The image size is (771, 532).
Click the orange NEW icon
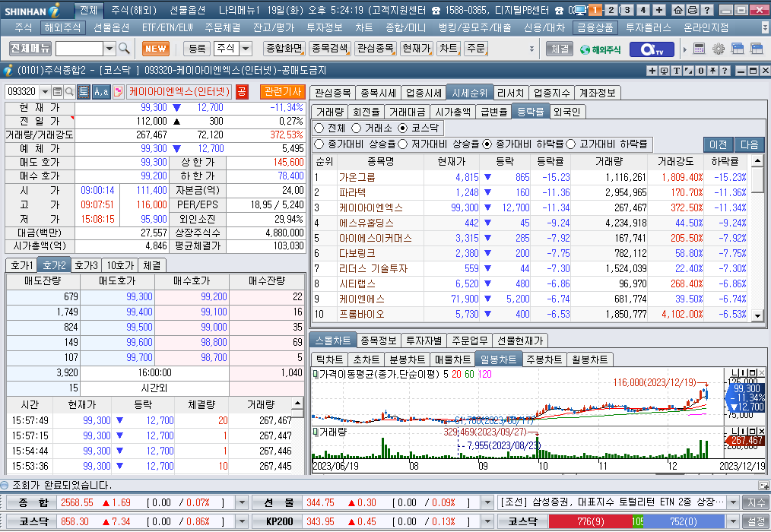(155, 48)
